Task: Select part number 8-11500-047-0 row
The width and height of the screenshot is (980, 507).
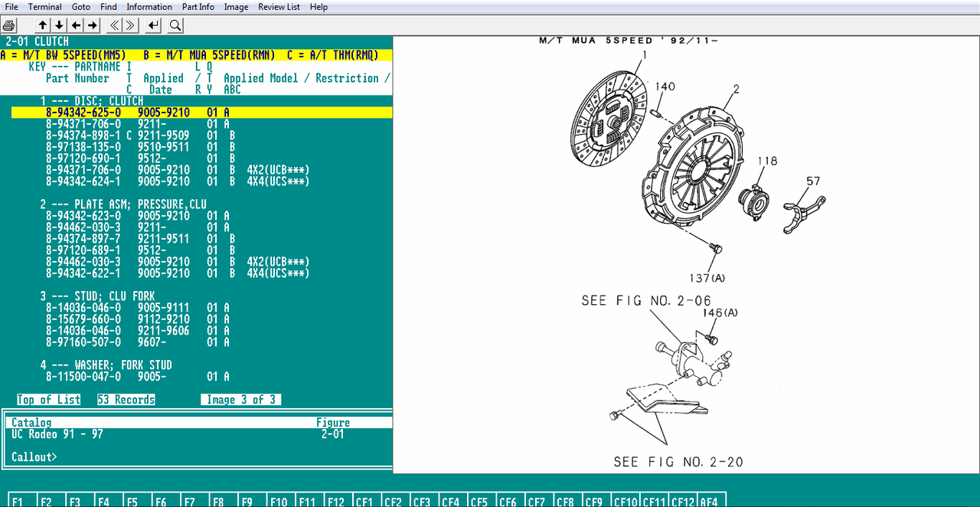Action: [138, 377]
